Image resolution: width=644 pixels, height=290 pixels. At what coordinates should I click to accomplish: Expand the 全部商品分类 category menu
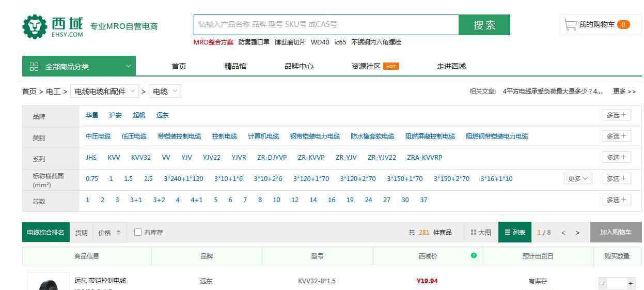click(x=79, y=66)
